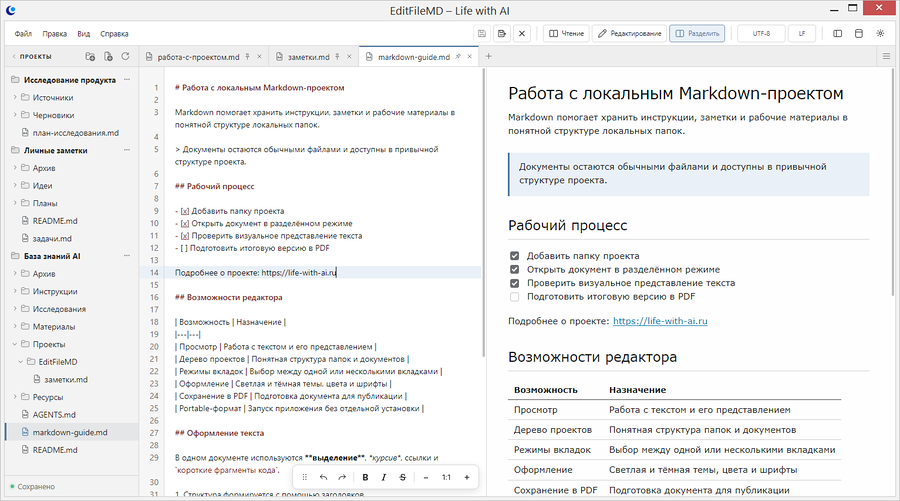Screen dimensions: 900x501
Task: Expand the Исследования folder
Action: pyautogui.click(x=15, y=309)
